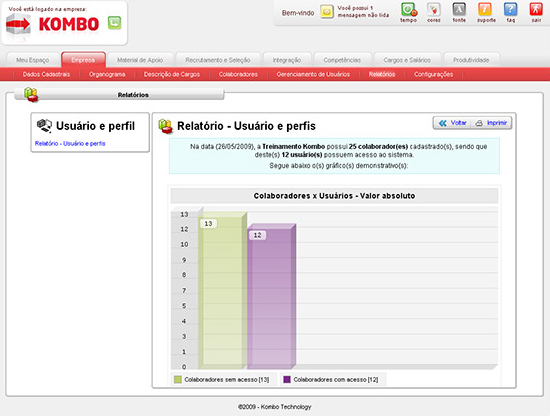550x416 pixels.
Task: Click the KOMBO logo
Action: tap(53, 25)
